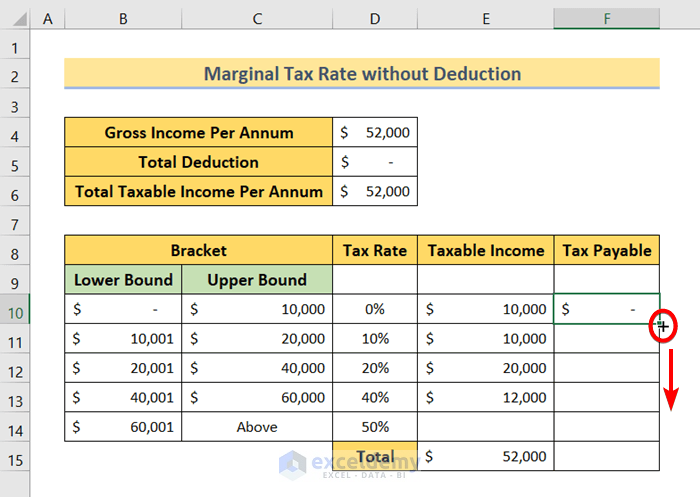Select the column A header

coord(48,19)
